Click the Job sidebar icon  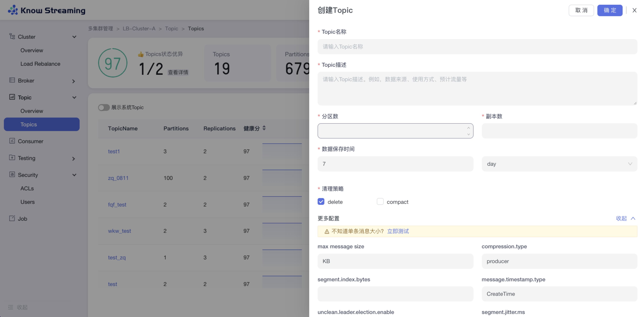click(x=12, y=218)
